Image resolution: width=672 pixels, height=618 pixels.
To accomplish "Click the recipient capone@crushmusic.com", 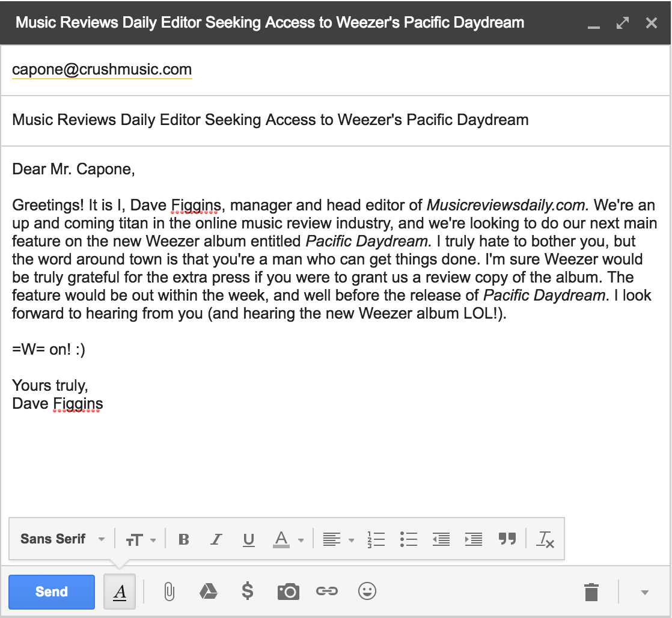I will (x=102, y=69).
